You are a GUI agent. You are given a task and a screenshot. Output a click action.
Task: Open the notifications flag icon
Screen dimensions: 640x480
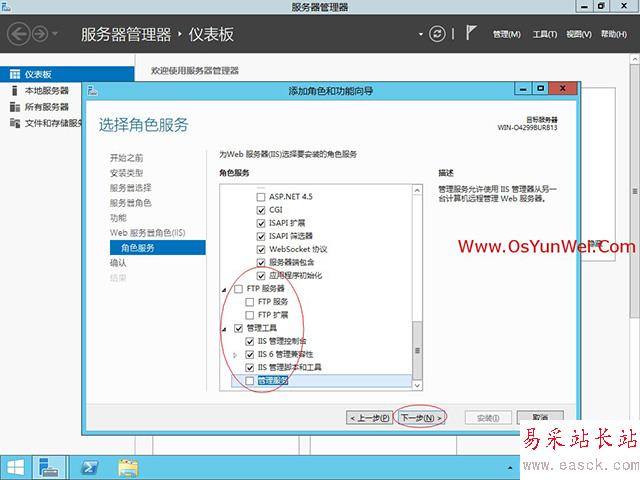pos(471,33)
